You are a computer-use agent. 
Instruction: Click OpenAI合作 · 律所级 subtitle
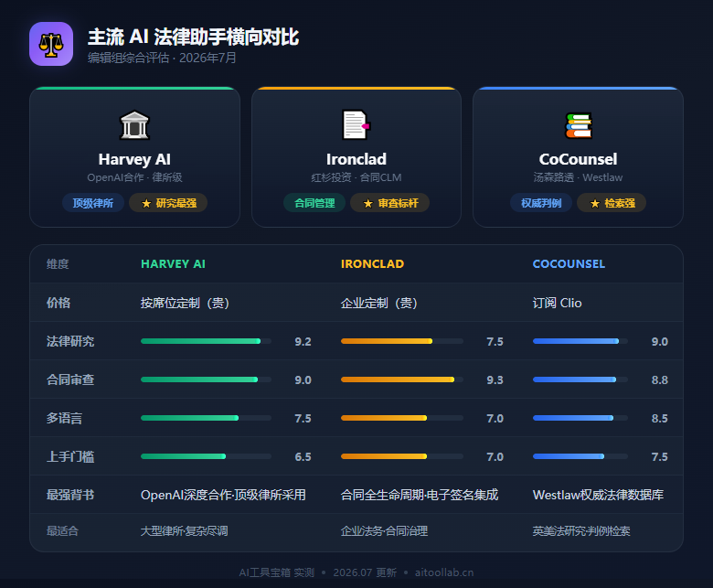click(134, 177)
